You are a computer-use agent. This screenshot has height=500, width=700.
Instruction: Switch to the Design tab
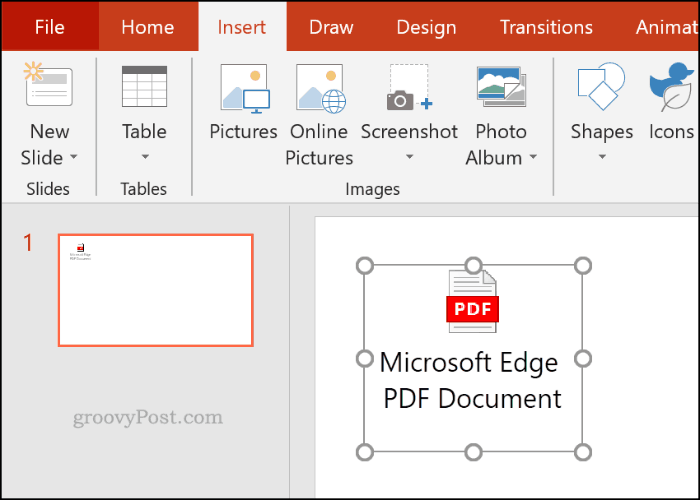(426, 27)
